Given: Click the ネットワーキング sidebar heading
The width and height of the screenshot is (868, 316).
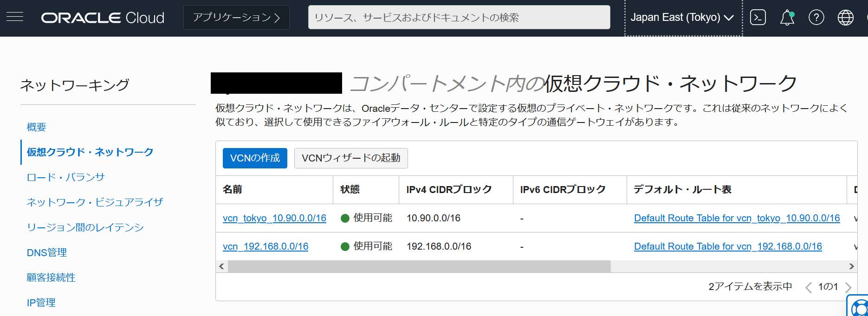Looking at the screenshot, I should pyautogui.click(x=75, y=85).
